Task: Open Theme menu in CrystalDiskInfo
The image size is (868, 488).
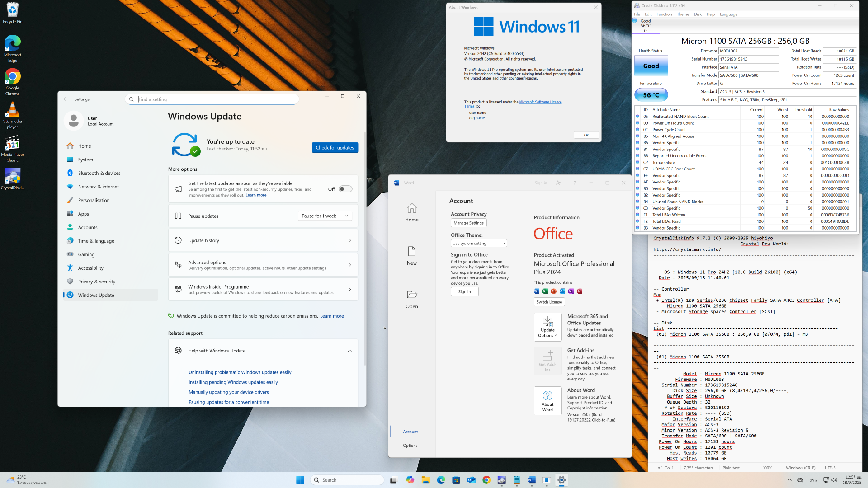Action: tap(683, 14)
